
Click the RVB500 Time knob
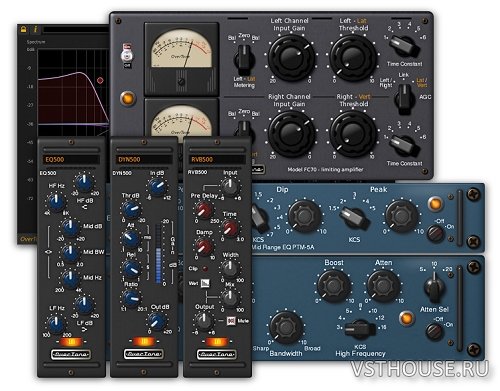[x=230, y=228]
